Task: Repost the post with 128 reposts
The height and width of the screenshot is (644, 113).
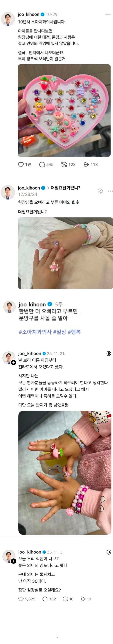Action: point(64,164)
